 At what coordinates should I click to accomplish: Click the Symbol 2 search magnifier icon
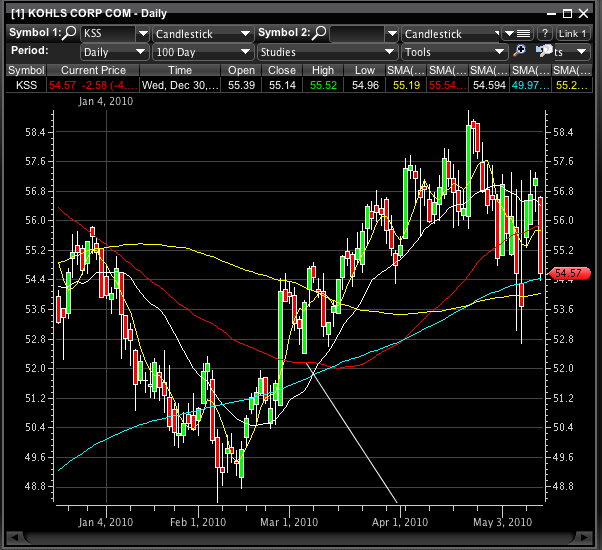[319, 33]
